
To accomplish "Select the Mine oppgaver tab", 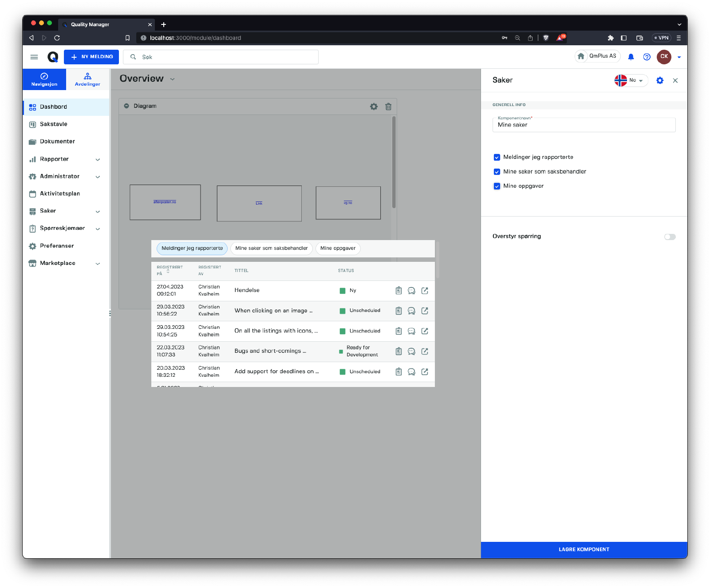I will pyautogui.click(x=338, y=249).
